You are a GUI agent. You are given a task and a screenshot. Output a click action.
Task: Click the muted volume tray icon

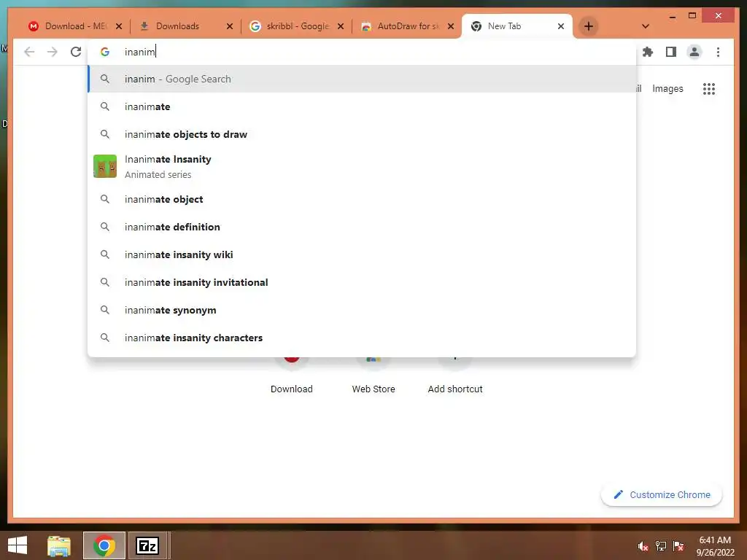tap(643, 546)
